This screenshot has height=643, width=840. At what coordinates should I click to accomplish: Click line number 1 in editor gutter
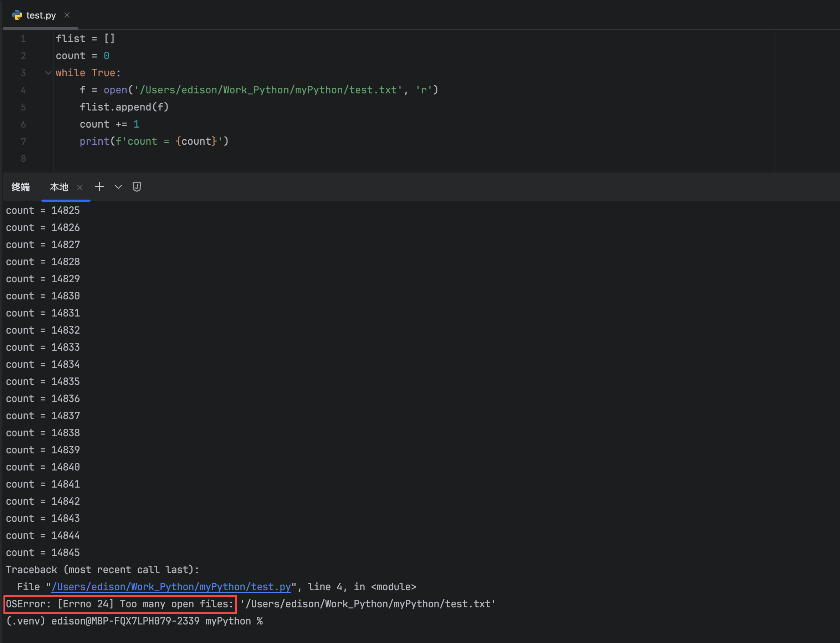tap(24, 38)
